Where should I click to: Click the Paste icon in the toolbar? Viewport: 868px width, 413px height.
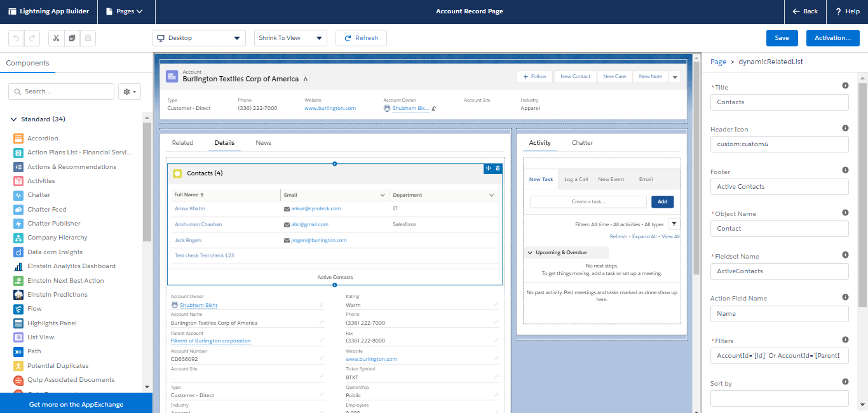point(88,38)
